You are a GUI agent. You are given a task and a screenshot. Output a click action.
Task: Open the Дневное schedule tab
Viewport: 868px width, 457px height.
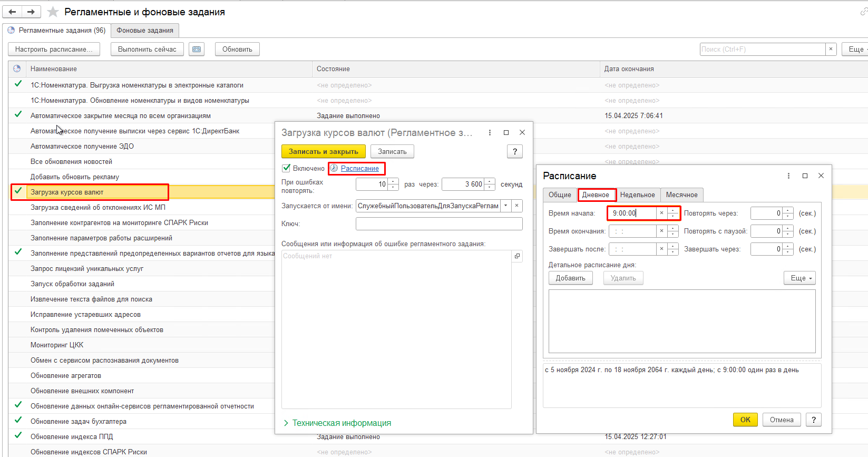596,195
